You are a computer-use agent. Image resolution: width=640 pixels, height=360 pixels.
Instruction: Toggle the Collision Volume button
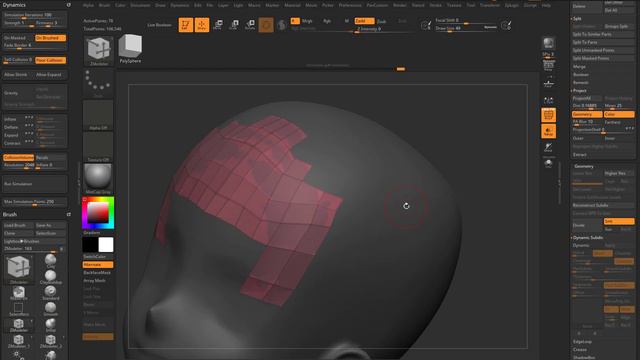pyautogui.click(x=18, y=158)
